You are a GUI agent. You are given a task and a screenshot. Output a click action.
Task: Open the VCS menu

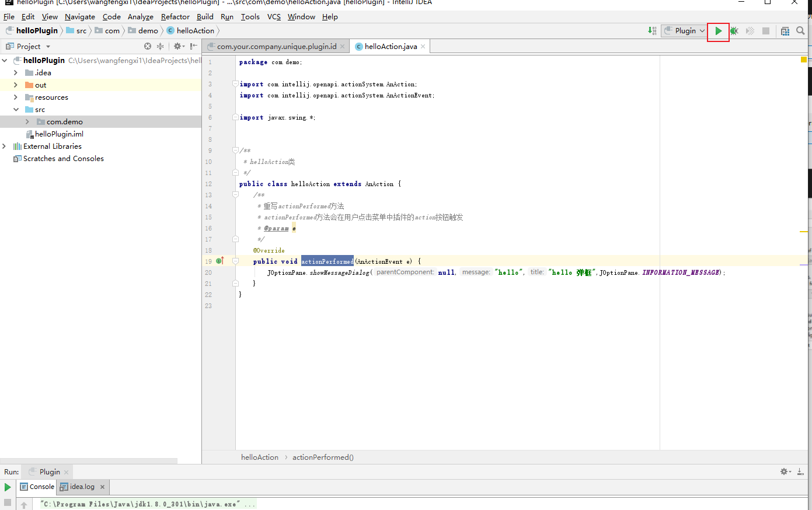point(274,16)
